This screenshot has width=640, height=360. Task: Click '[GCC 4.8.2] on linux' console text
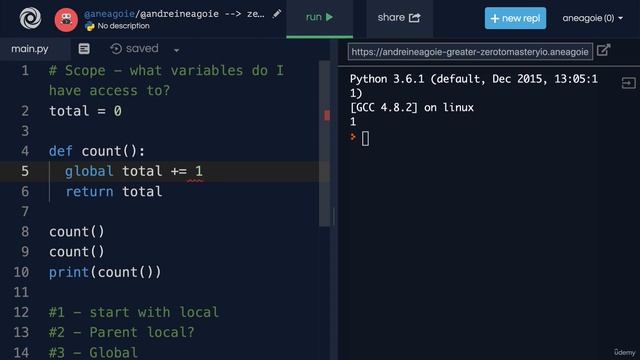click(x=412, y=108)
